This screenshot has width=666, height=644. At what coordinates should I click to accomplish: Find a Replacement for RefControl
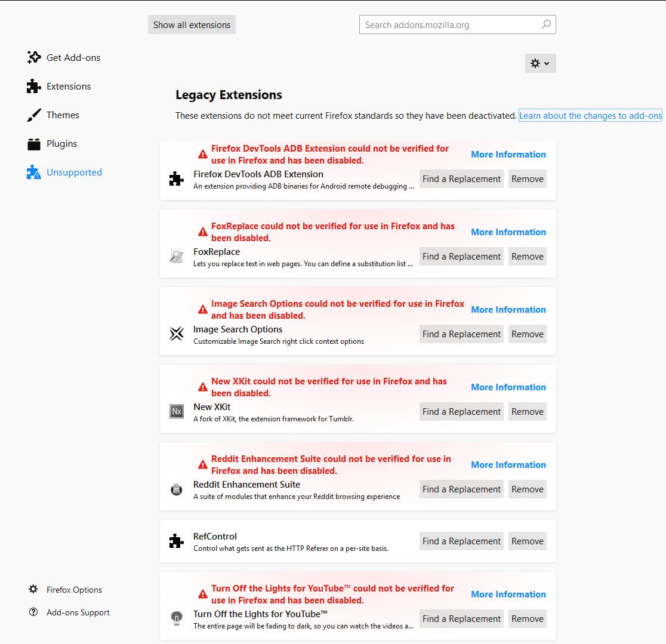[461, 541]
